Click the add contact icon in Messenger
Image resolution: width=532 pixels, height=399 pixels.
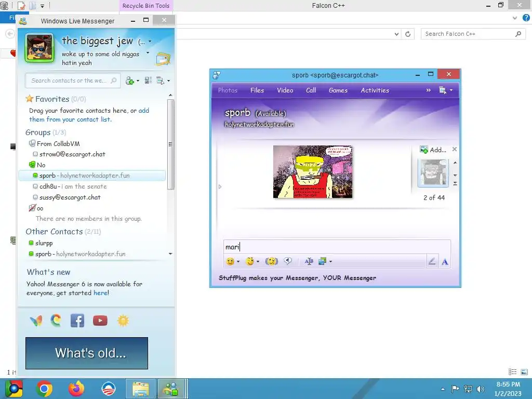click(129, 81)
